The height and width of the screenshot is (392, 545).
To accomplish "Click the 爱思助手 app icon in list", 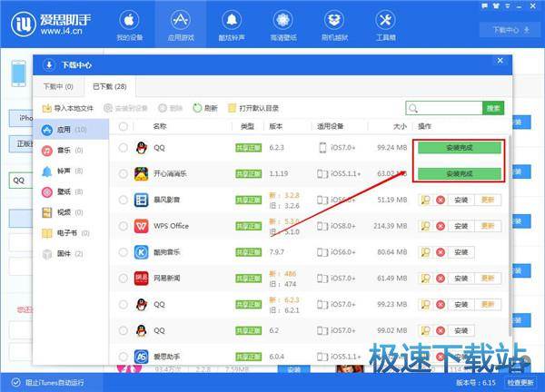I will (x=142, y=357).
